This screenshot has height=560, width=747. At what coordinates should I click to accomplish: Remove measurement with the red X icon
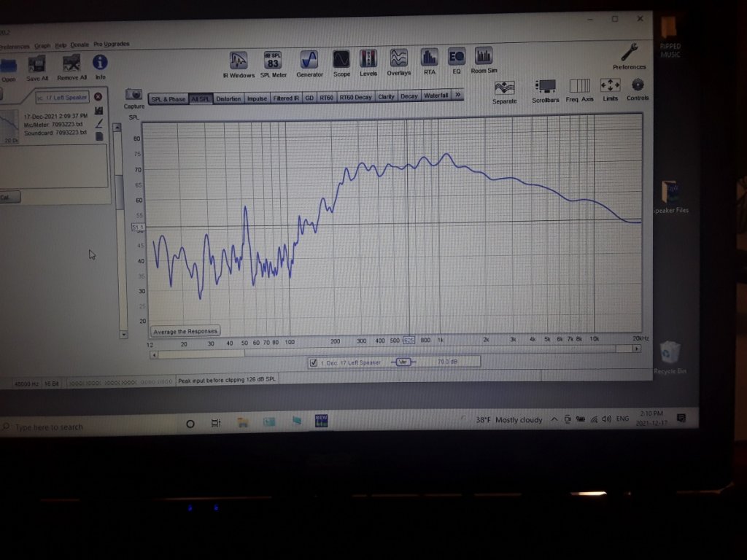click(98, 97)
